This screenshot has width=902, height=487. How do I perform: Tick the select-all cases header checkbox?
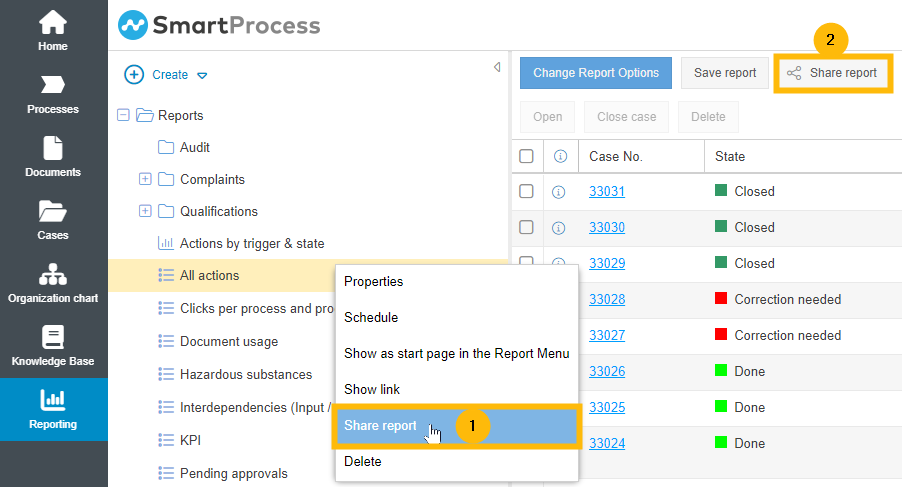tap(526, 156)
